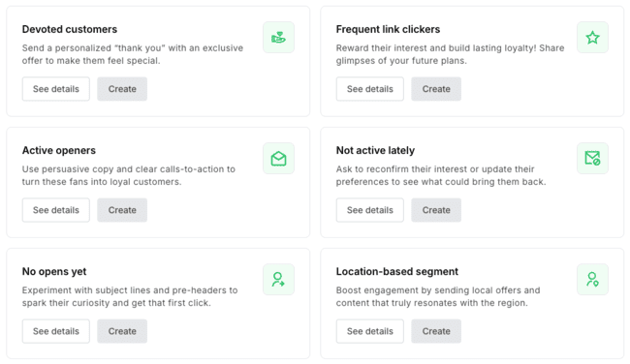Create a Devoted customers segment

122,89
